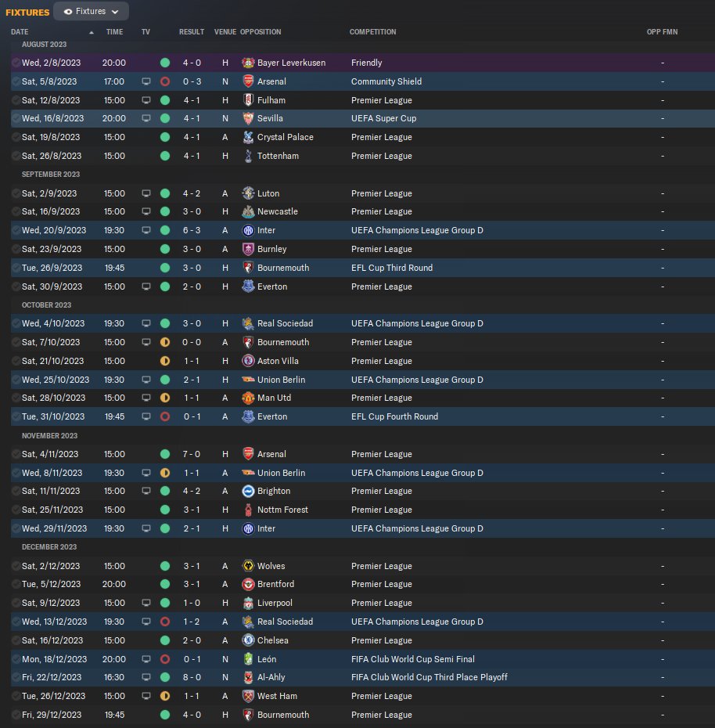Open the Everton link in the 30/9/2023 row

click(272, 287)
